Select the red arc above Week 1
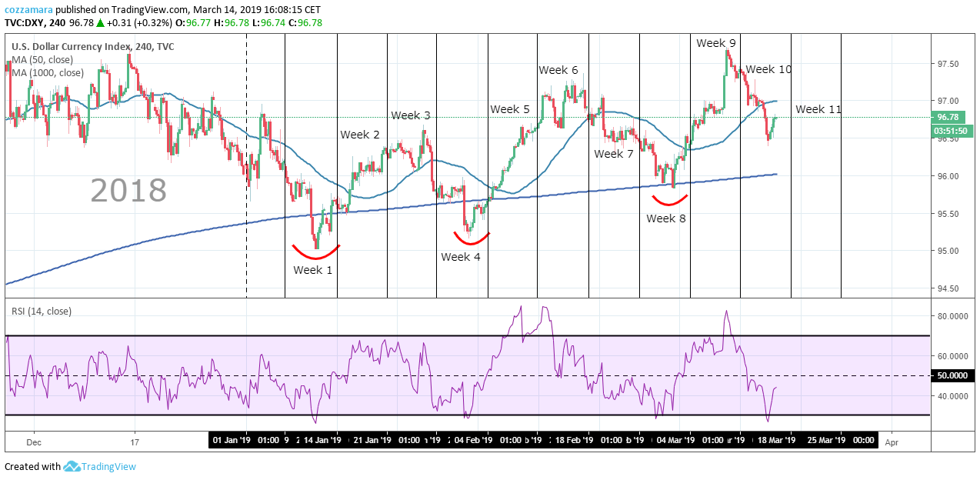The width and height of the screenshot is (980, 480). [x=315, y=252]
